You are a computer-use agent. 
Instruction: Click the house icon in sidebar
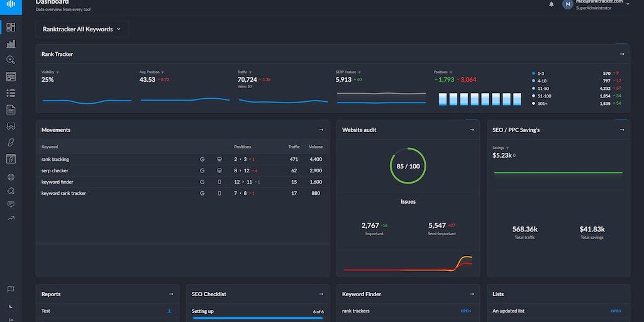(11, 191)
